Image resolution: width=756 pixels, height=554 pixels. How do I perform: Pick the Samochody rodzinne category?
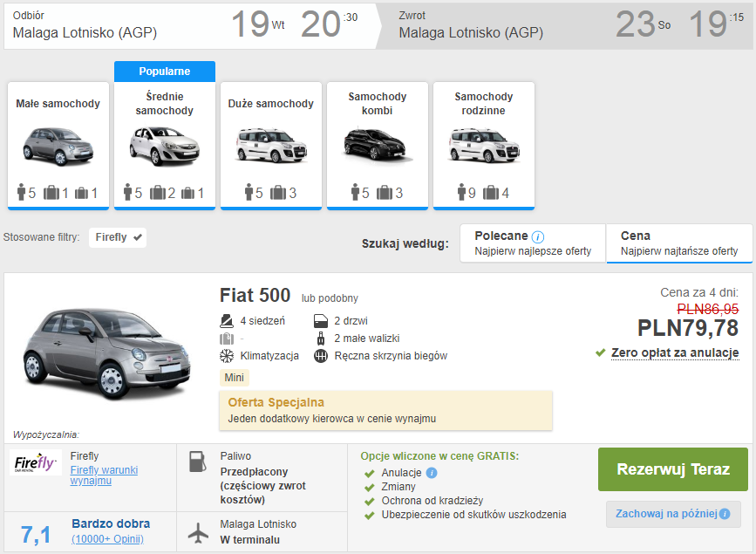[x=484, y=146]
